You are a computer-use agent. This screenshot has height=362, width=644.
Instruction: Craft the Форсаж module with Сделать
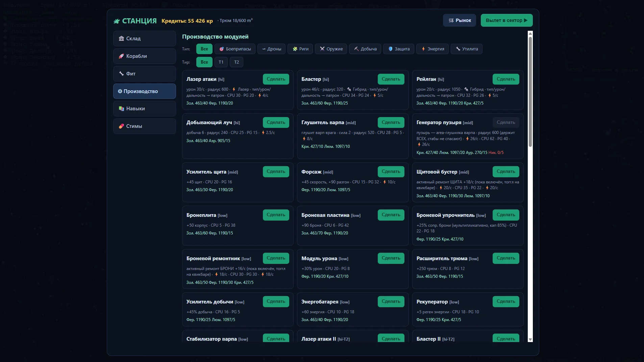pos(391,172)
